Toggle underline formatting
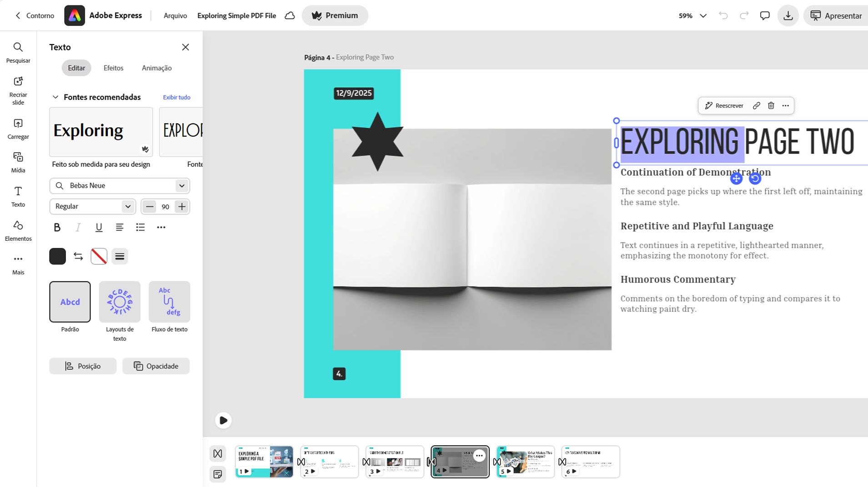 (99, 227)
